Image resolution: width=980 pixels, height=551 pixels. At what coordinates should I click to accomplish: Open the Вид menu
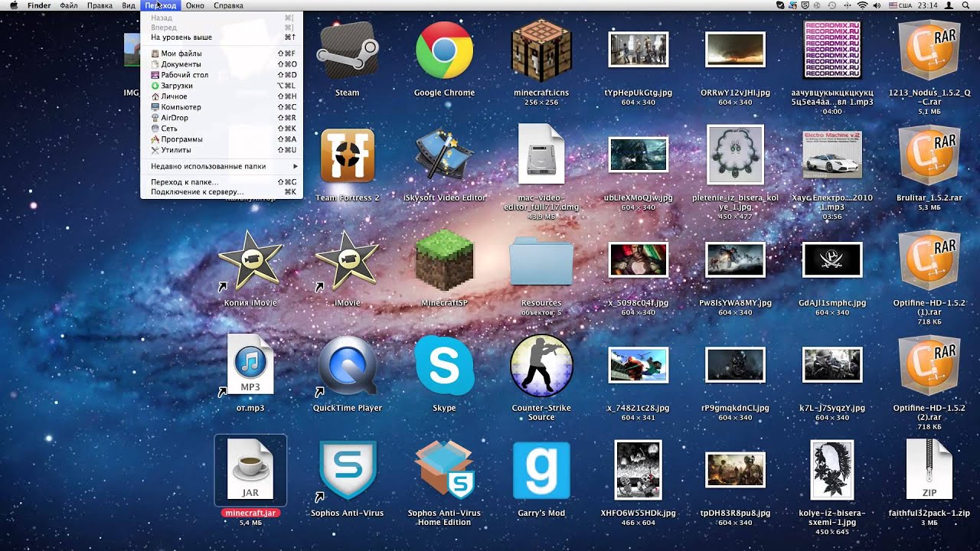pos(129,5)
